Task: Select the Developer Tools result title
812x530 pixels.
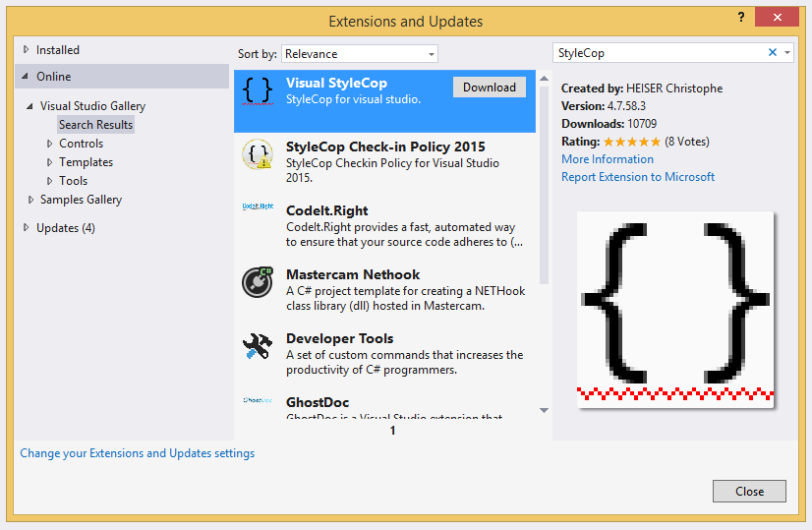Action: pos(340,338)
